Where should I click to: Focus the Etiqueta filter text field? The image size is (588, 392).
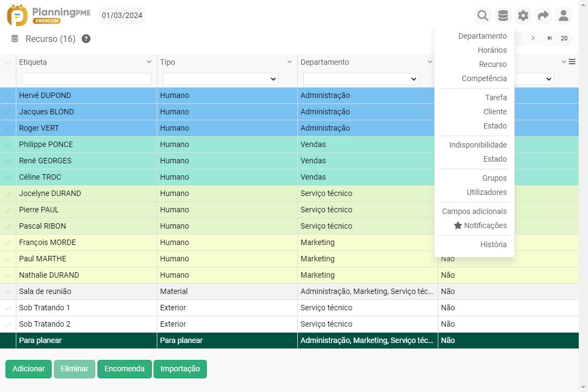[87, 79]
